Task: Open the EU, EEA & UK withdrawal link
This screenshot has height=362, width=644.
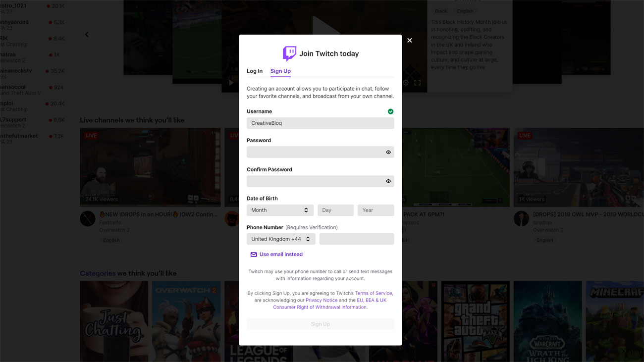Action: coord(330,304)
